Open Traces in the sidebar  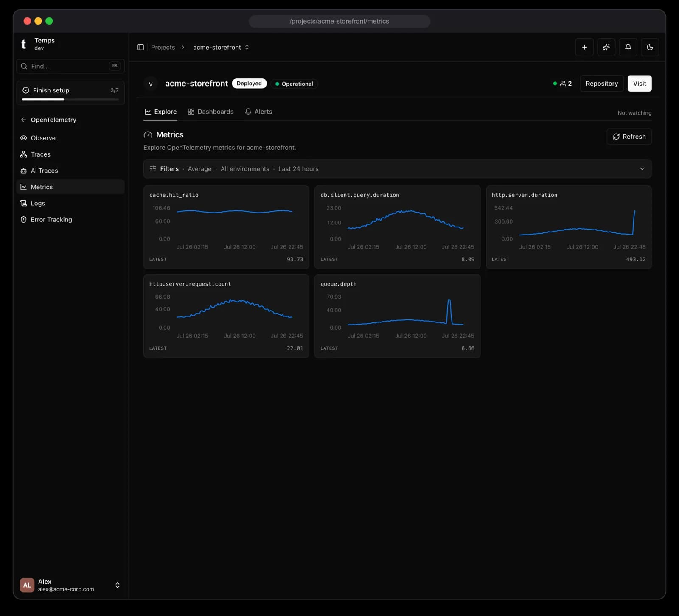(x=70, y=154)
